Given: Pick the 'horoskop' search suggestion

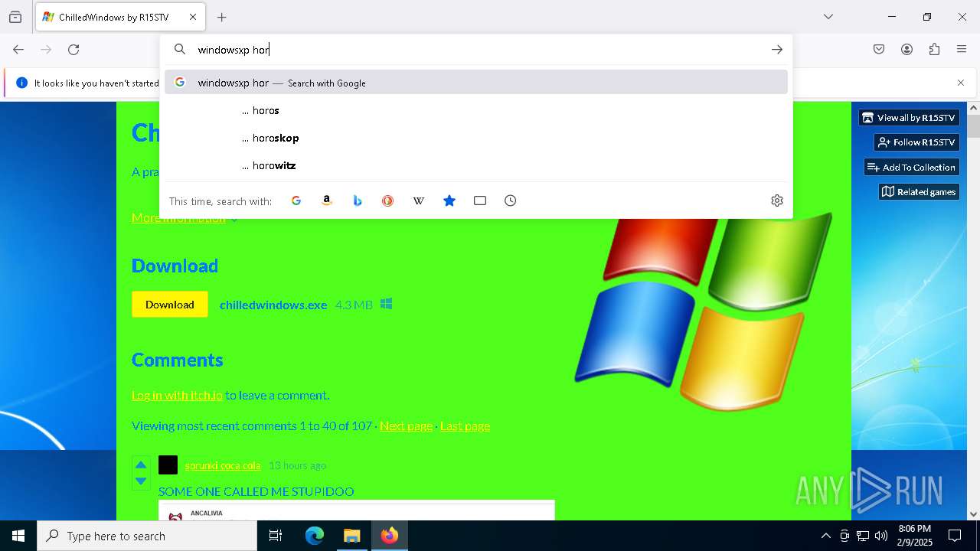Looking at the screenshot, I should [x=476, y=138].
